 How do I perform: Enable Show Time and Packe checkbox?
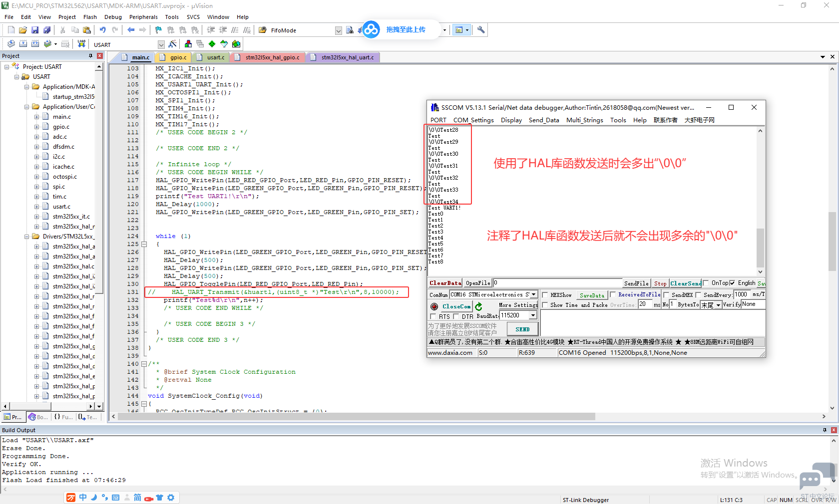[545, 305]
